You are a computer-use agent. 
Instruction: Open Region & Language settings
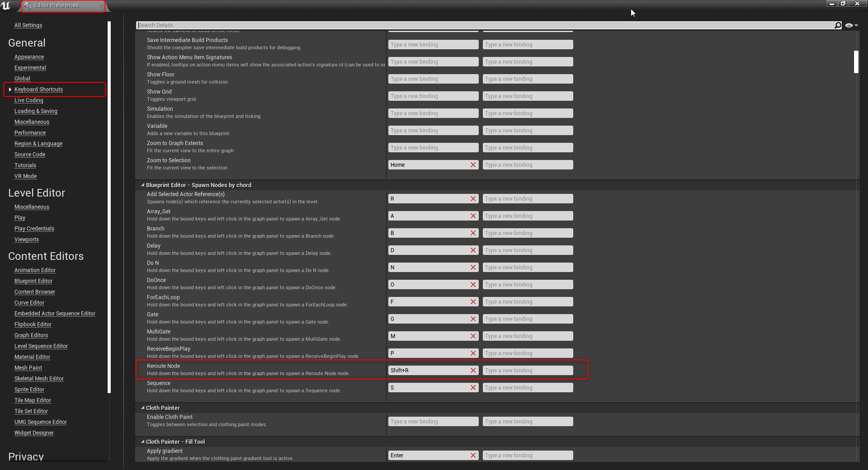pos(38,144)
